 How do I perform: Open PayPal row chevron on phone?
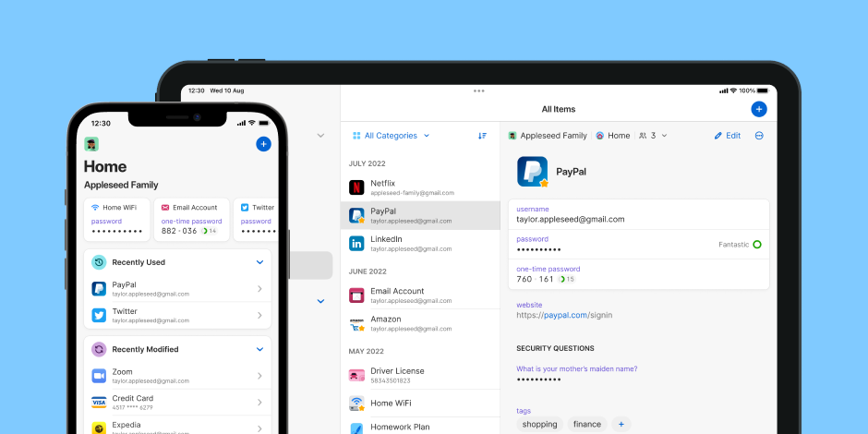coord(259,289)
